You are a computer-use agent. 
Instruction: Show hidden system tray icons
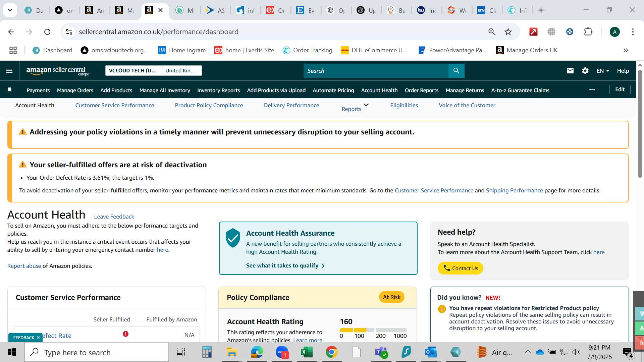[528, 352]
